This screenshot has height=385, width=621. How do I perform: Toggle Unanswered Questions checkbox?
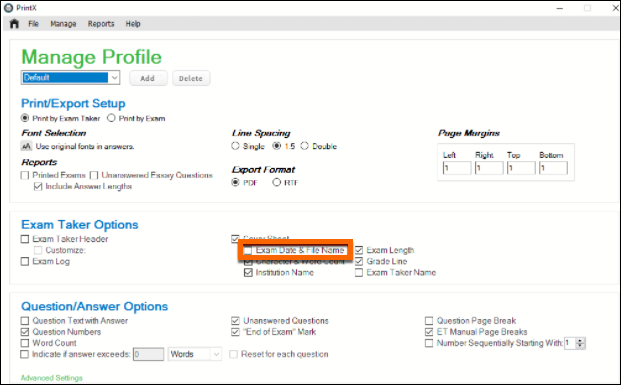tap(235, 320)
